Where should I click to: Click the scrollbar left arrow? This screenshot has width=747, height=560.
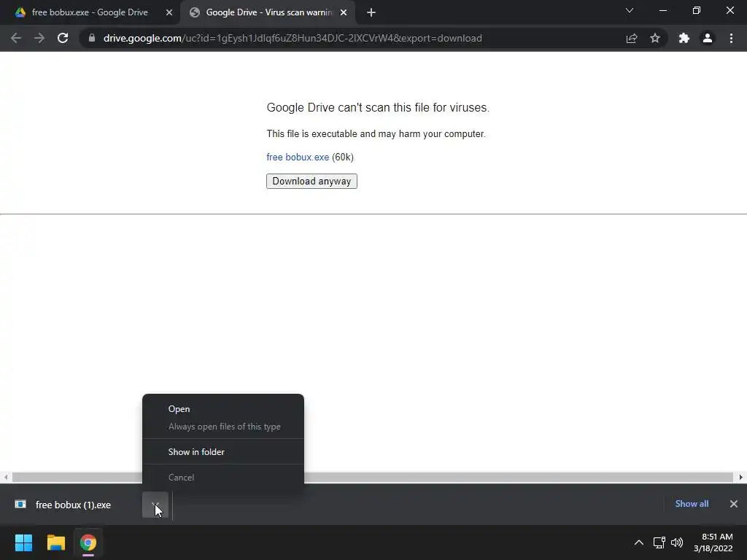pyautogui.click(x=6, y=477)
